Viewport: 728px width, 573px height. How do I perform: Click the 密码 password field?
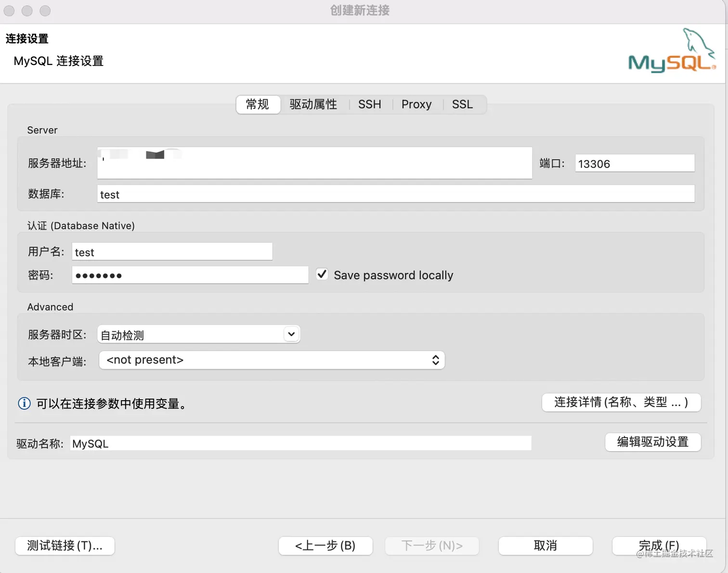[190, 275]
